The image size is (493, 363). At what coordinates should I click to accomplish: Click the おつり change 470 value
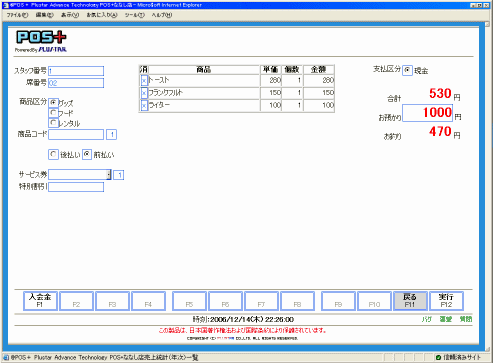pyautogui.click(x=440, y=132)
